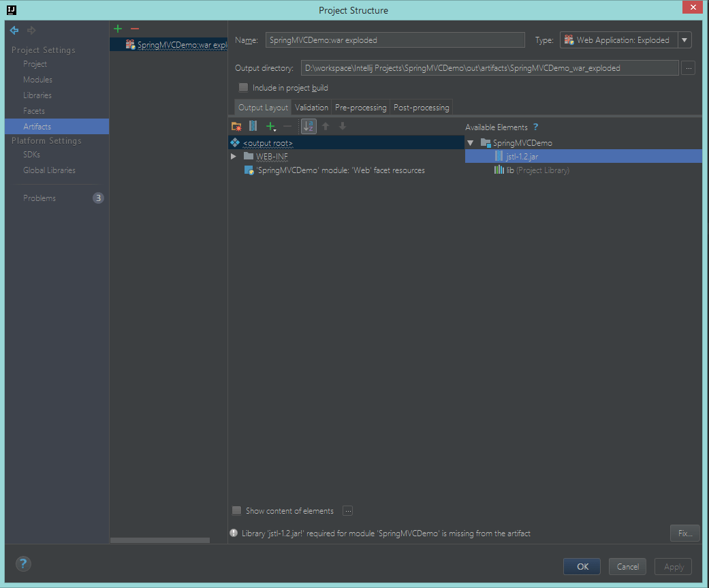Close the Project Structure dialog
Viewport: 709px width, 588px height.
click(x=693, y=7)
